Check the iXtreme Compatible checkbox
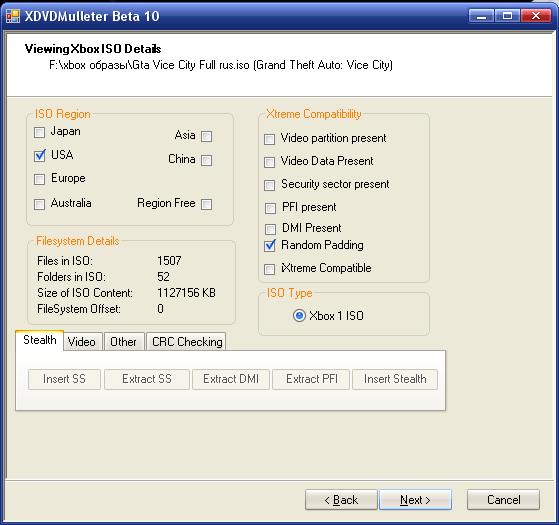 coord(270,269)
